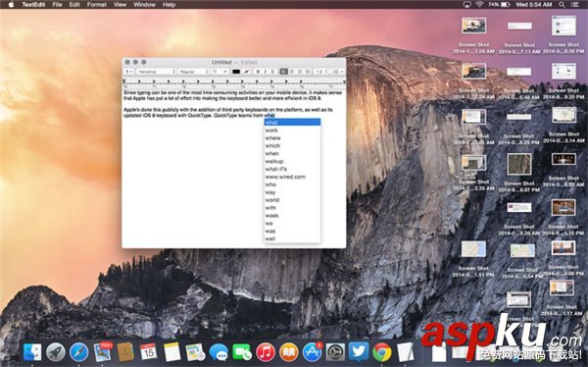Open FaceTime from the Dock
The width and height of the screenshot is (588, 367).
tap(242, 352)
